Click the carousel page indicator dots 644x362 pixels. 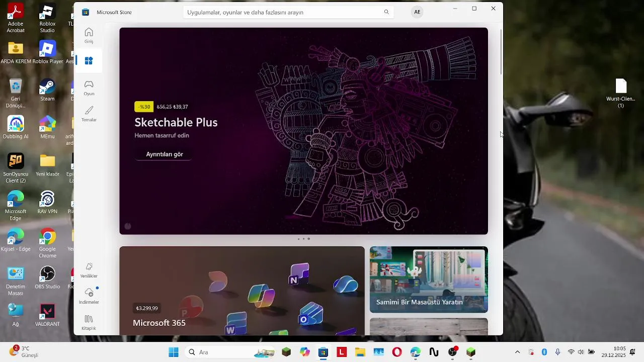click(x=303, y=239)
